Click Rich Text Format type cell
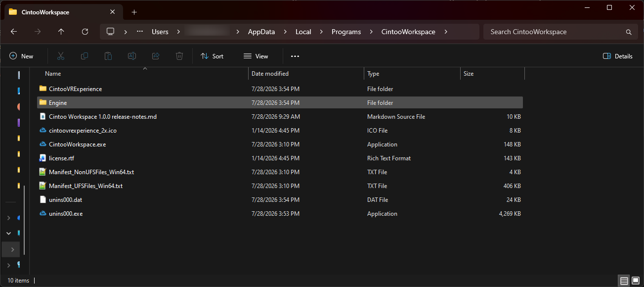The height and width of the screenshot is (287, 644). pos(389,158)
